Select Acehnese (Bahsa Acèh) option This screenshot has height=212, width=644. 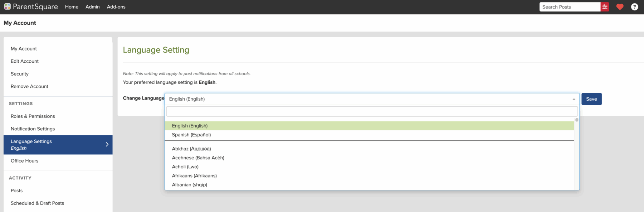tap(369, 158)
